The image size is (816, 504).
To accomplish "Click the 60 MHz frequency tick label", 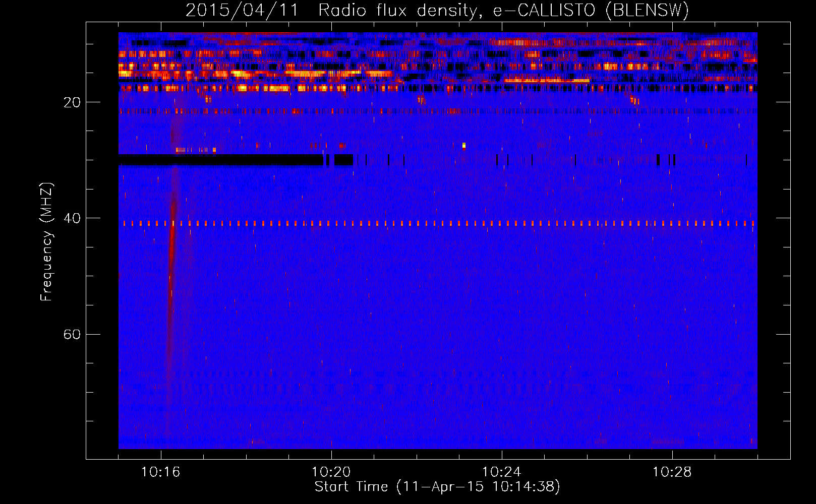I will 72,334.
